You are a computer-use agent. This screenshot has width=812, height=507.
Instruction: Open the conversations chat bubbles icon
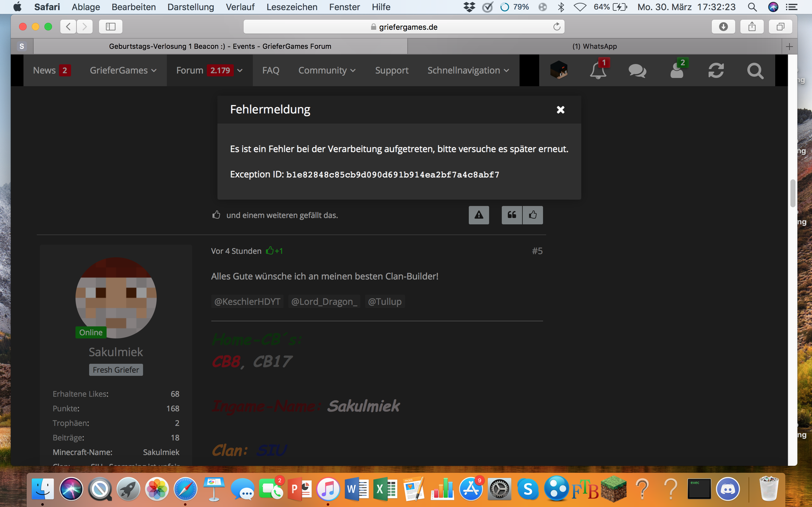pyautogui.click(x=637, y=71)
